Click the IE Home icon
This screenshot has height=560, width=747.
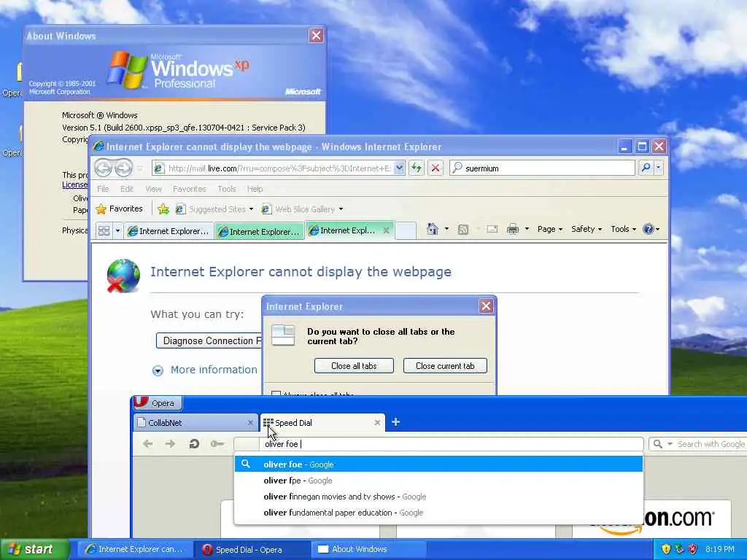click(433, 229)
